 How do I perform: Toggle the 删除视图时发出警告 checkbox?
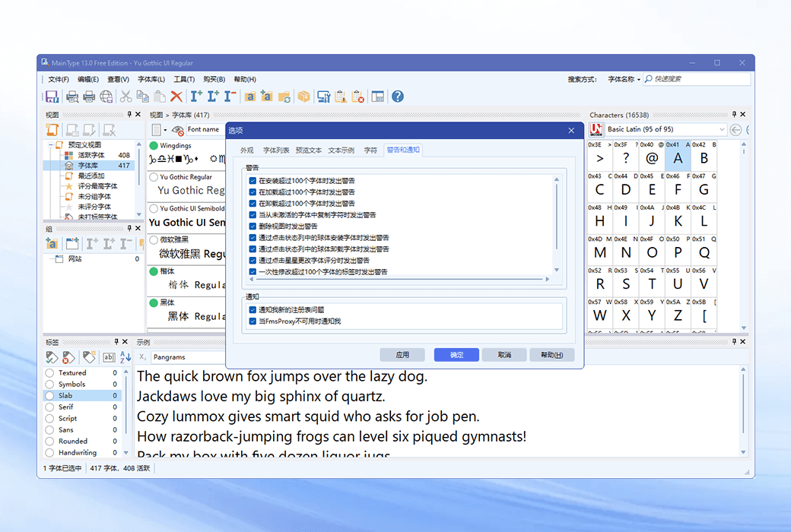[x=253, y=226]
